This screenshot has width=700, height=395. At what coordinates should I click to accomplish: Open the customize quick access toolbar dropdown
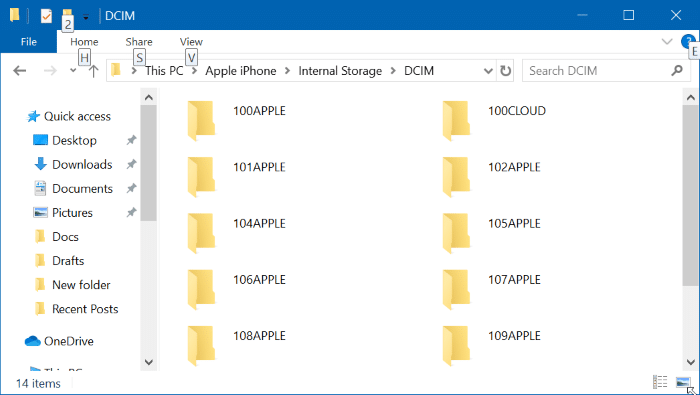tap(86, 17)
